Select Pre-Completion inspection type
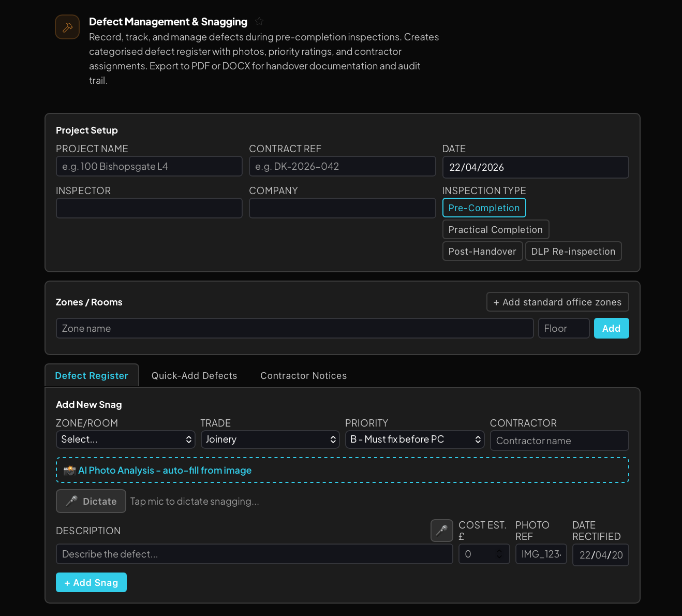Viewport: 682px width, 616px height. (484, 208)
